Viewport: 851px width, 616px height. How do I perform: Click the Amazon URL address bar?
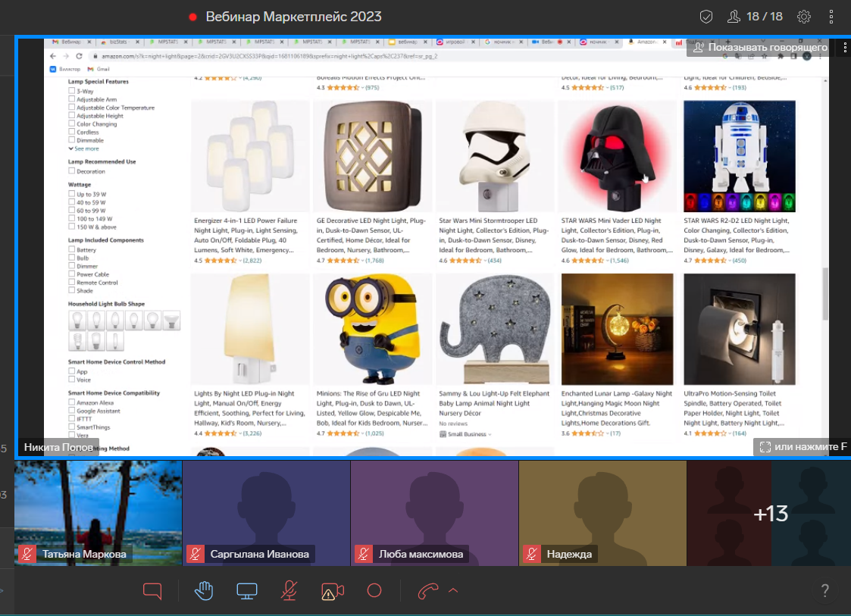pos(270,56)
